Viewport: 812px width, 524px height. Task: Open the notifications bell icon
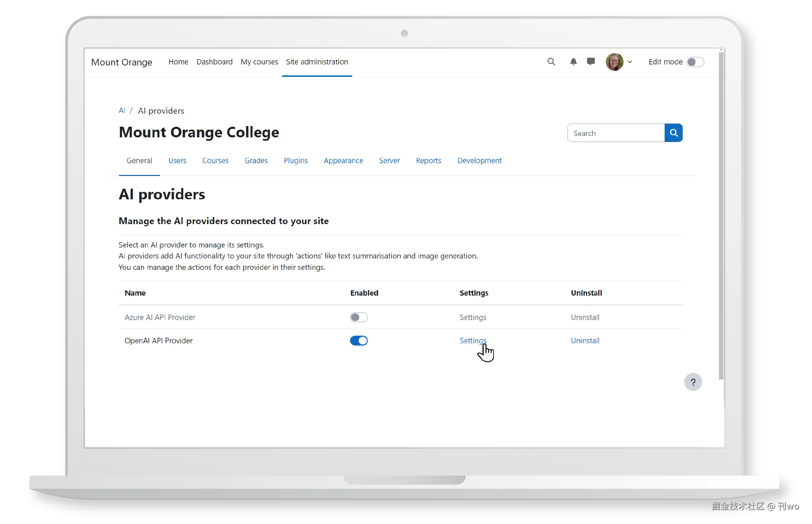pos(574,62)
